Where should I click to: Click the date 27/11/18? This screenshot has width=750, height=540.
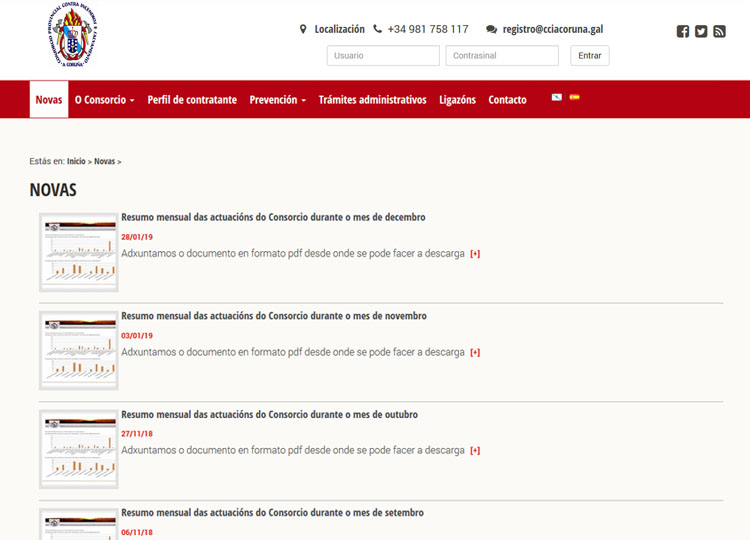[x=137, y=434]
